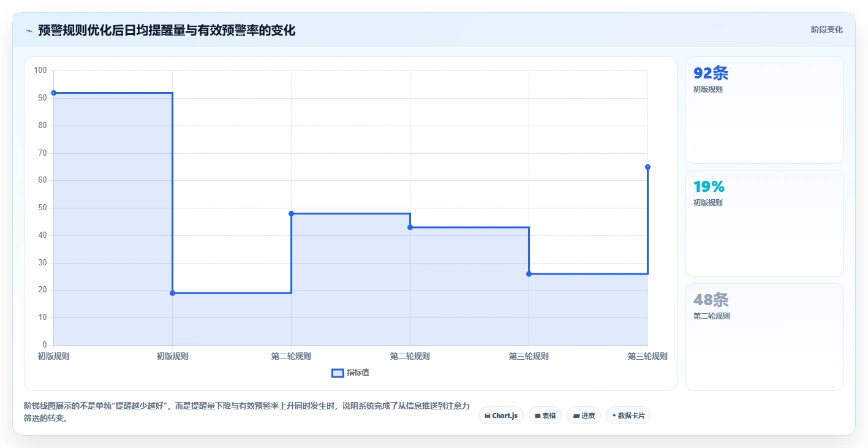Click the lightning icon beside the chart title
The width and height of the screenshot is (868, 448).
[x=29, y=30]
